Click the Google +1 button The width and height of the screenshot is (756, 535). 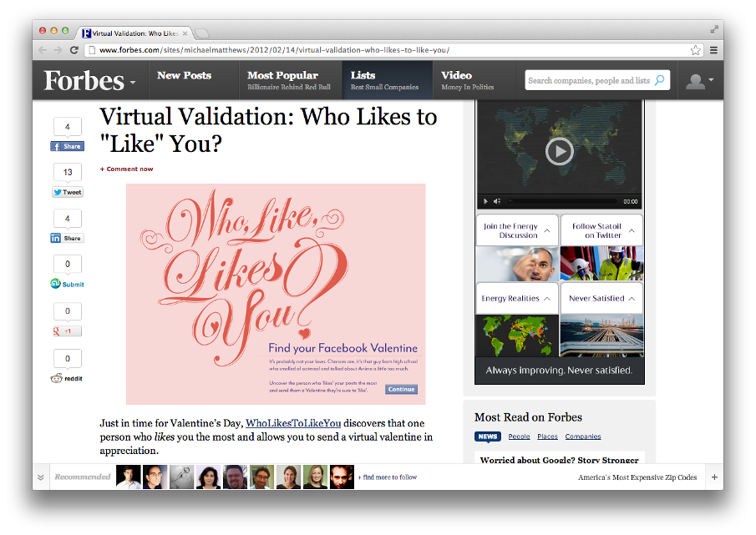(x=67, y=331)
